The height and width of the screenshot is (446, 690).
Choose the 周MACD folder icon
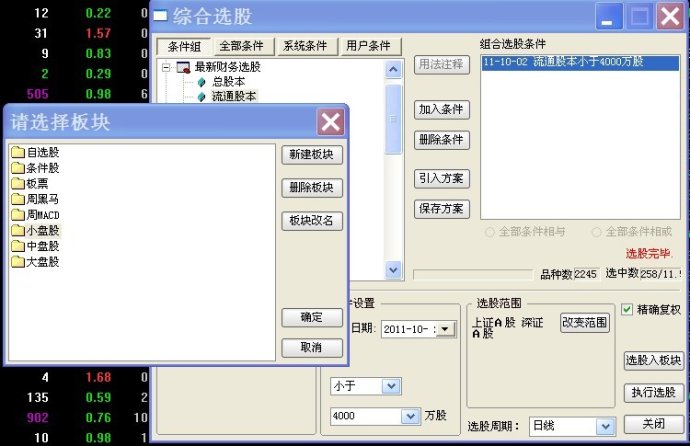click(x=18, y=215)
